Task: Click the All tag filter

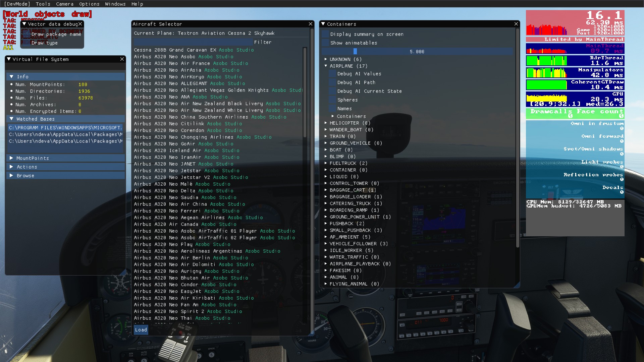Action: click(8, 48)
